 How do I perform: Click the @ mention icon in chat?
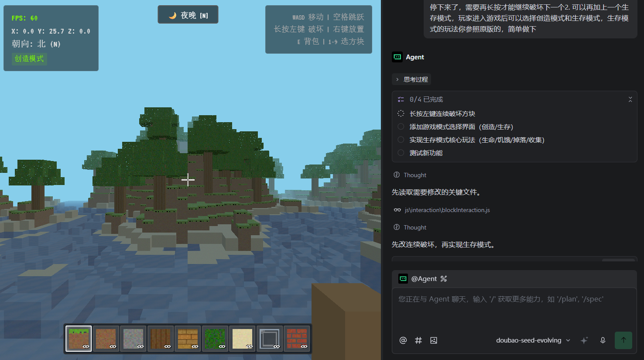pyautogui.click(x=403, y=340)
